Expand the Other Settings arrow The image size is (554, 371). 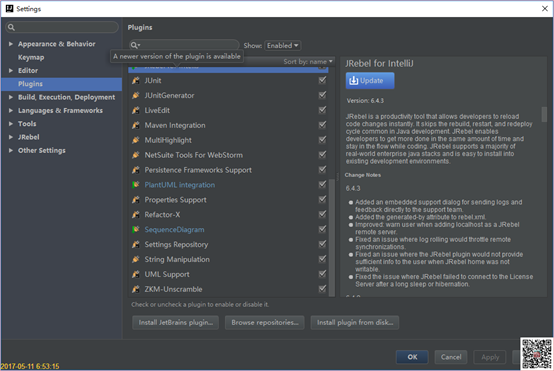(11, 150)
